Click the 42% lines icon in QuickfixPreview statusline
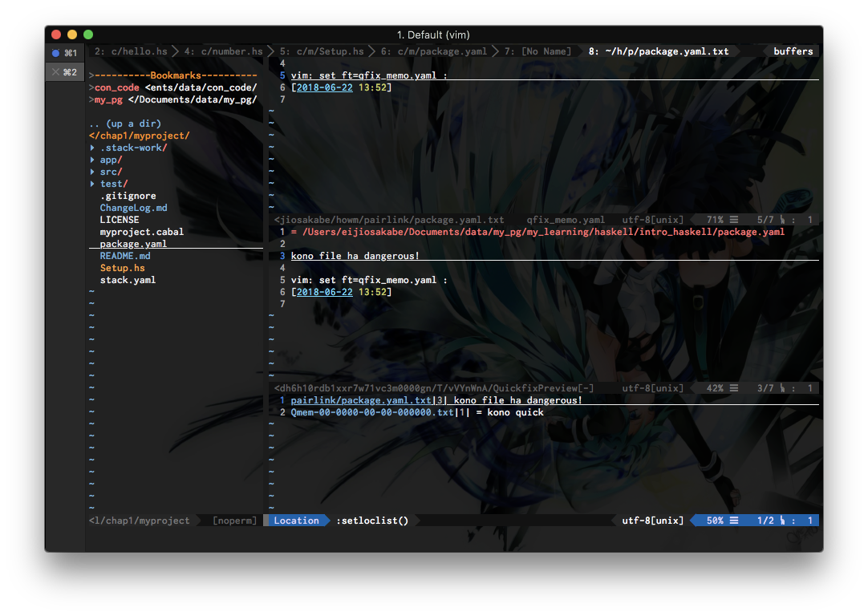This screenshot has width=868, height=616. tap(734, 388)
